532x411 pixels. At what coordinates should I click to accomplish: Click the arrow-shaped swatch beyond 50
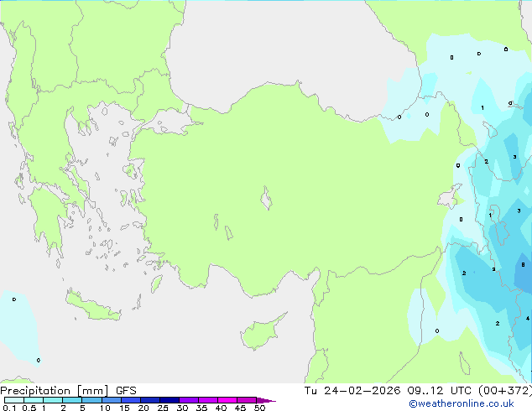(x=266, y=400)
